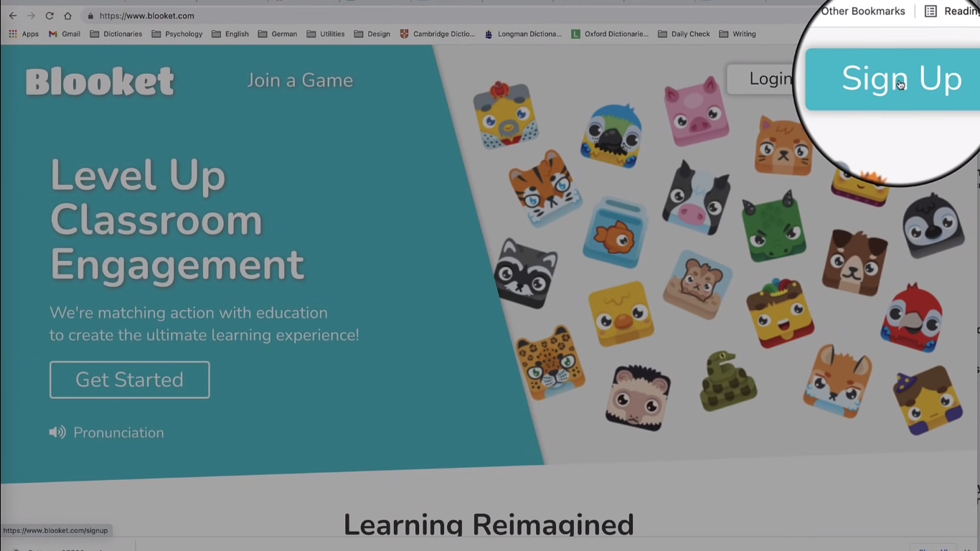
Task: Open the Writing bookmark folder
Action: (738, 34)
